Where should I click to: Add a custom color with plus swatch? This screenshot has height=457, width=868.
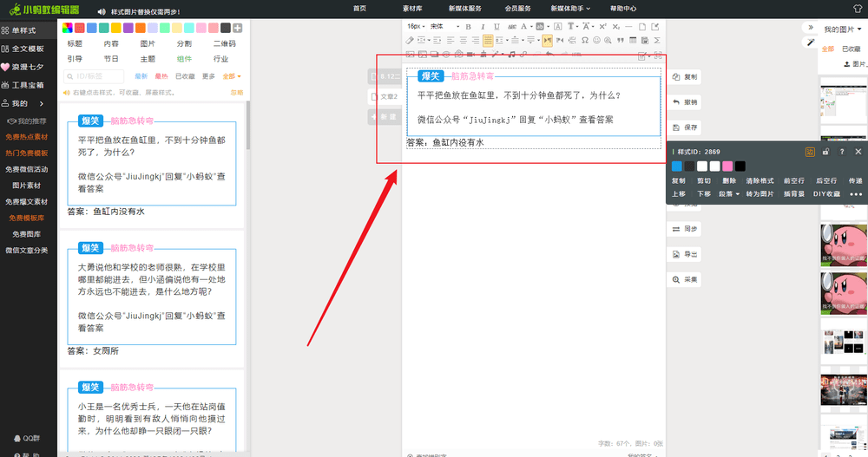coord(238,28)
